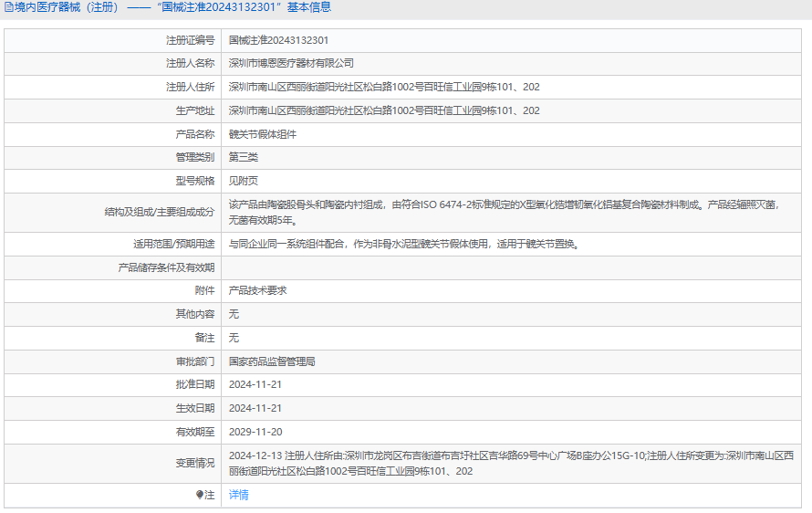The width and height of the screenshot is (812, 513).
Task: Select the 无 value in 其他内容 row
Action: click(234, 315)
